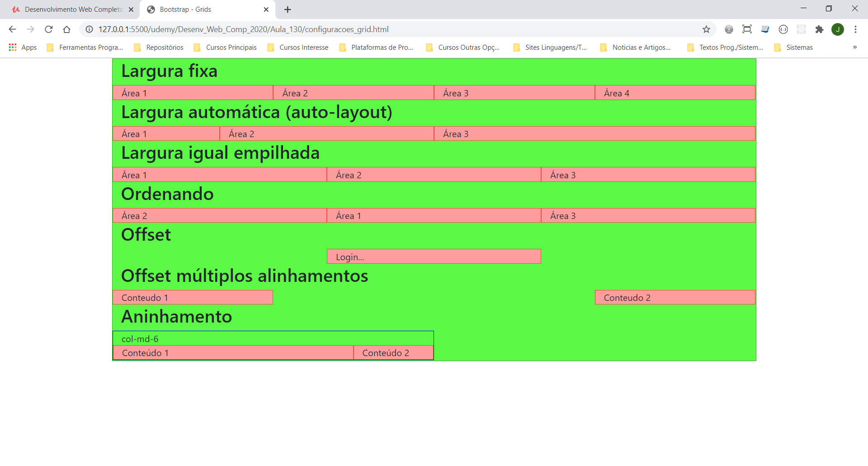Image resolution: width=868 pixels, height=466 pixels.
Task: Click nested Conteúdo 1 box
Action: pos(233,353)
